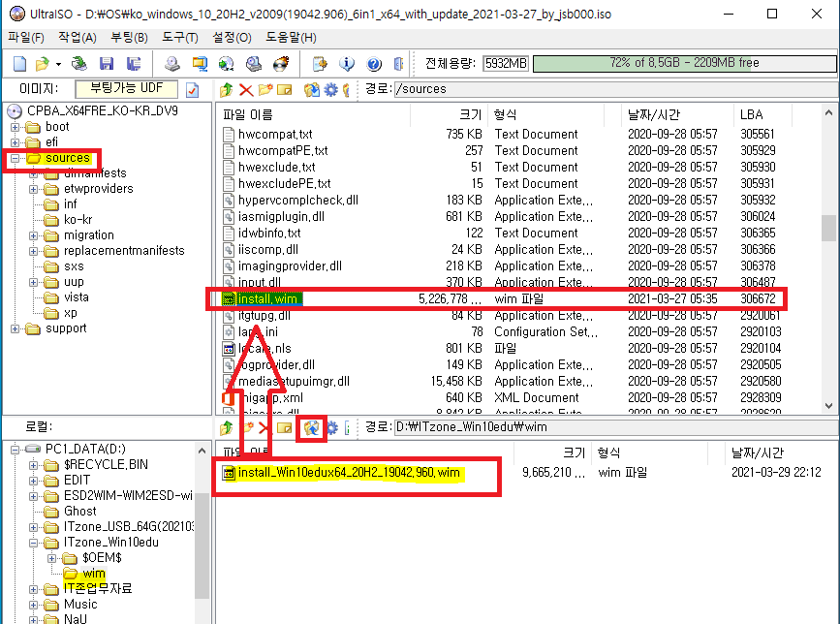Open the 도구(T) menu
The height and width of the screenshot is (624, 840).
tap(180, 38)
